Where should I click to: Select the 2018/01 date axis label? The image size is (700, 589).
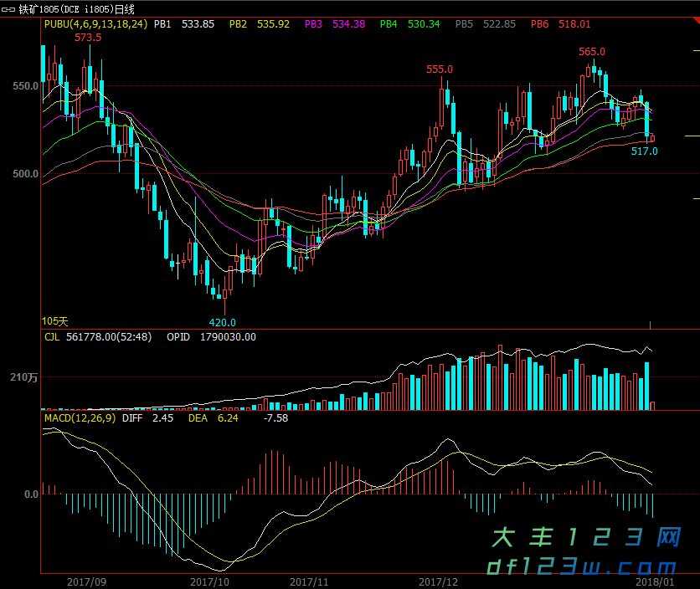[x=655, y=581]
